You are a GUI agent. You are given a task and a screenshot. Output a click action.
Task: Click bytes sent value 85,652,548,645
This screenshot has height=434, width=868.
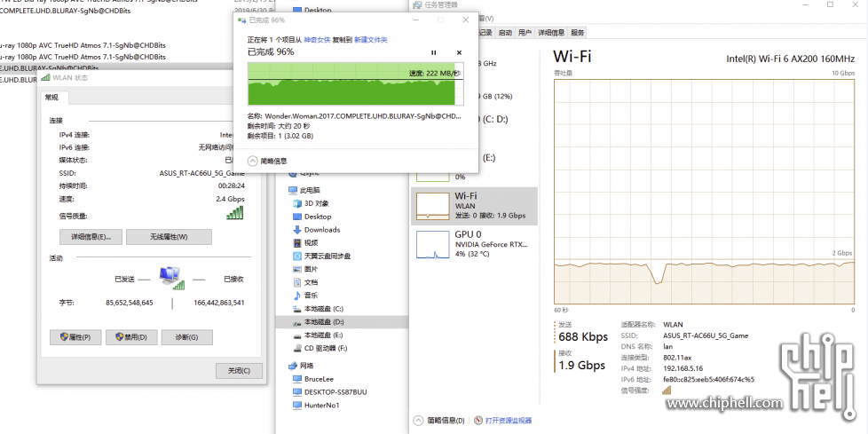click(x=130, y=303)
